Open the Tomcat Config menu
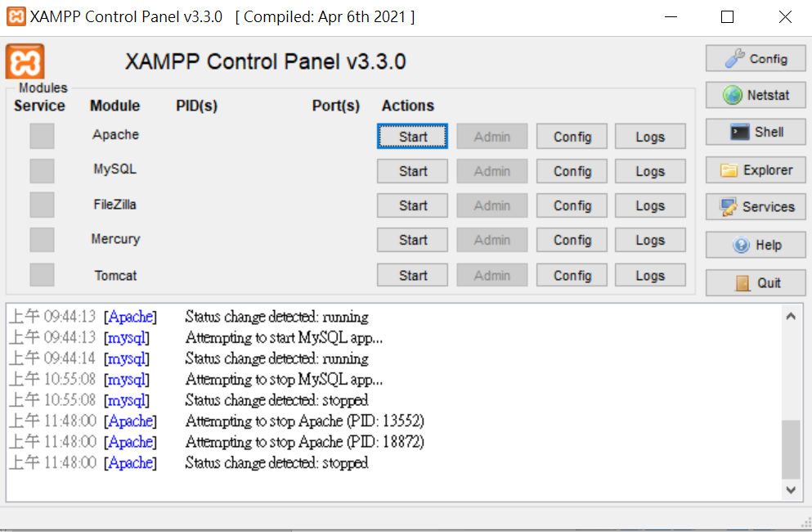 pyautogui.click(x=572, y=275)
